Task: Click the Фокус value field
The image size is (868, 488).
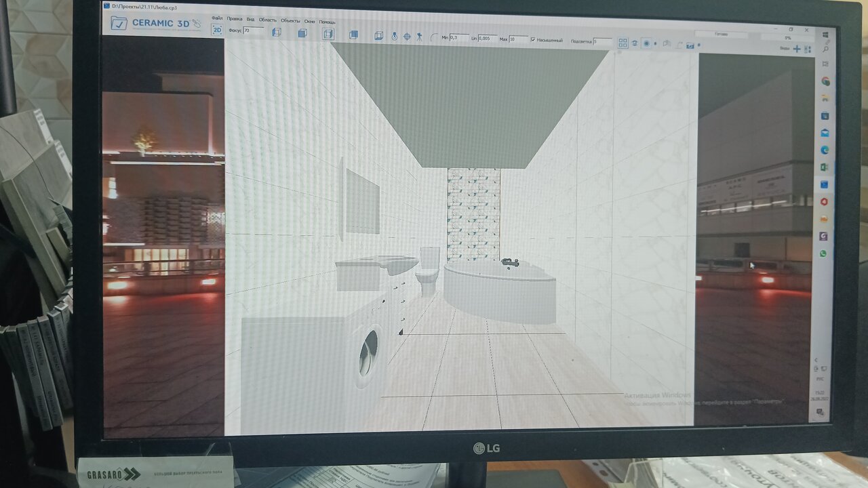Action: pos(254,31)
